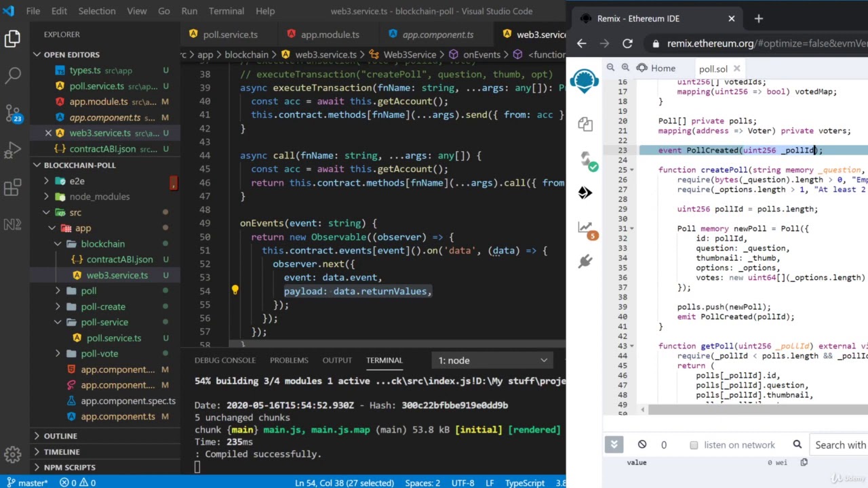Close the web3.service.ts open editor entry
This screenshot has height=488, width=868.
click(x=48, y=133)
